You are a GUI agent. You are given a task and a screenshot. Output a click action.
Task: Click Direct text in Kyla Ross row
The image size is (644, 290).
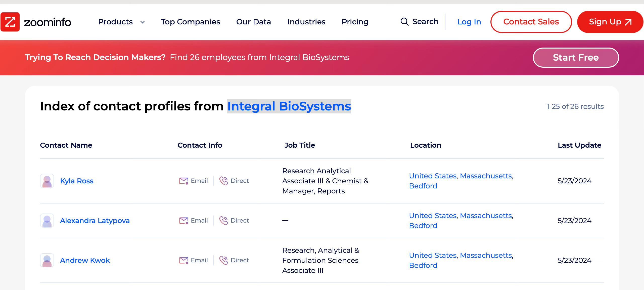pos(240,181)
